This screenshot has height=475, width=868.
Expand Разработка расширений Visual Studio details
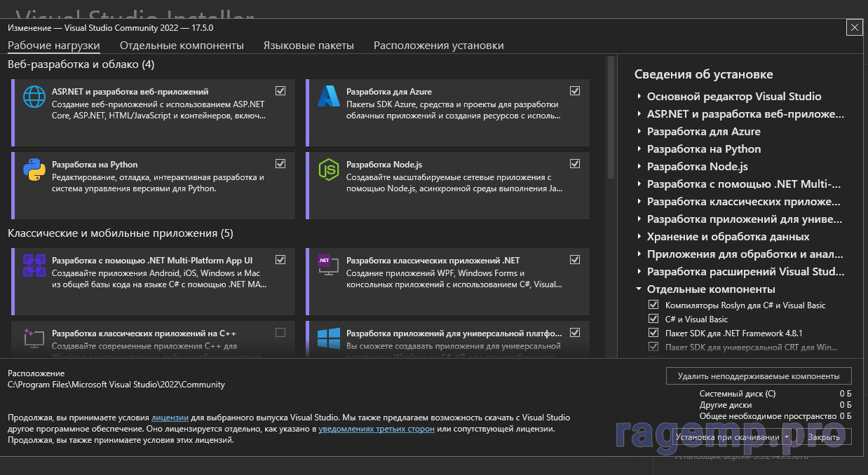tap(639, 271)
